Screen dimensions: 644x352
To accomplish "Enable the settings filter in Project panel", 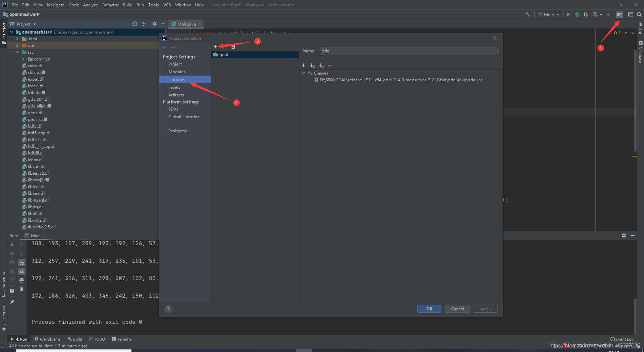I will click(154, 24).
